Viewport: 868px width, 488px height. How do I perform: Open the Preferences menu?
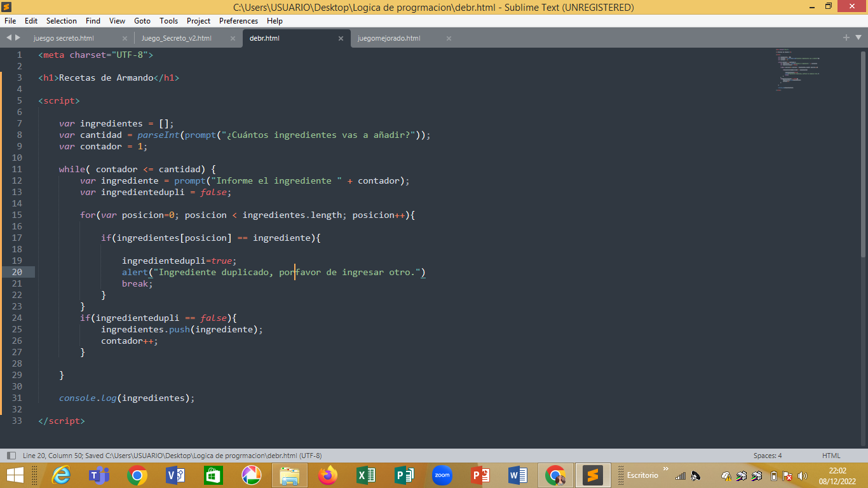point(239,21)
